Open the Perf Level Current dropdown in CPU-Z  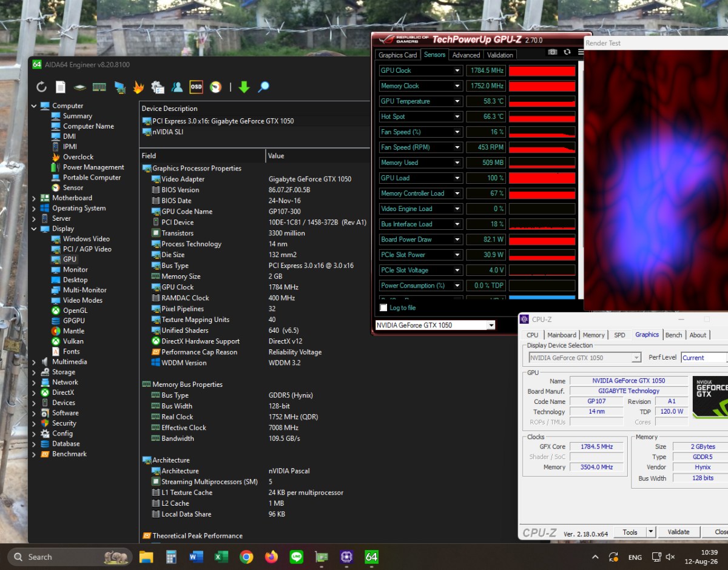pyautogui.click(x=704, y=358)
